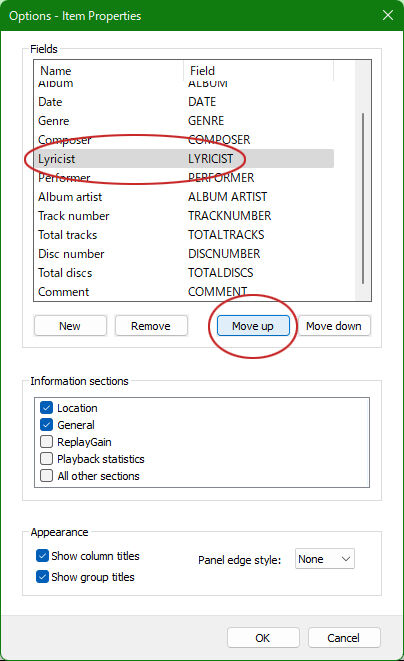Toggle Show group titles checkbox

(43, 577)
